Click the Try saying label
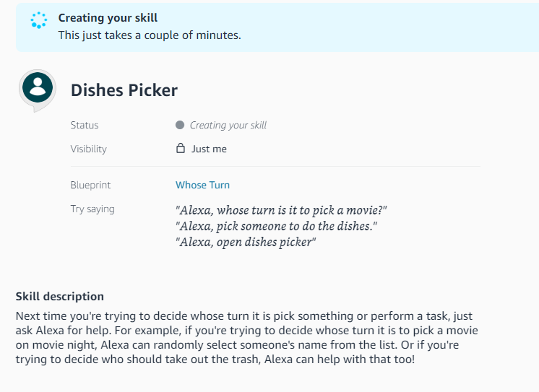 tap(92, 209)
